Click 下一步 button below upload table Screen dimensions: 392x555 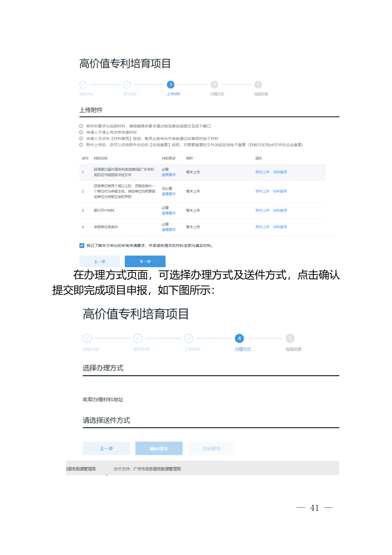145,261
